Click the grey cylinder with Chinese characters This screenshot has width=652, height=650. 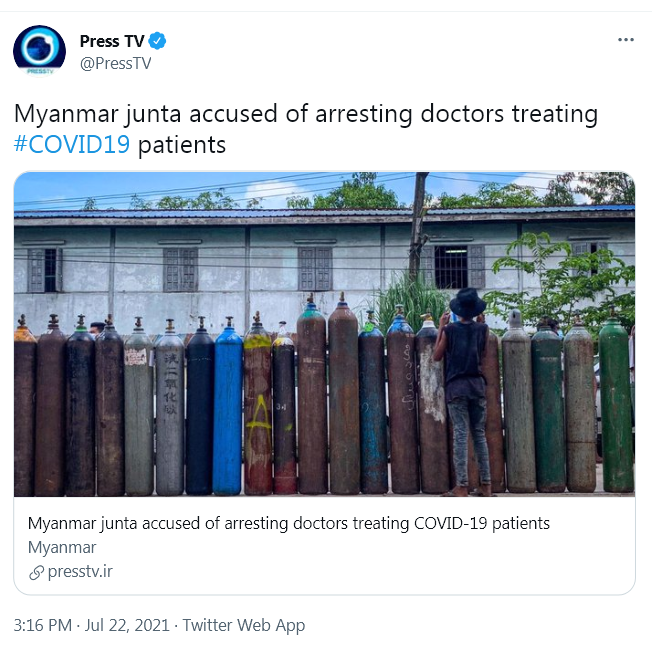click(x=170, y=408)
